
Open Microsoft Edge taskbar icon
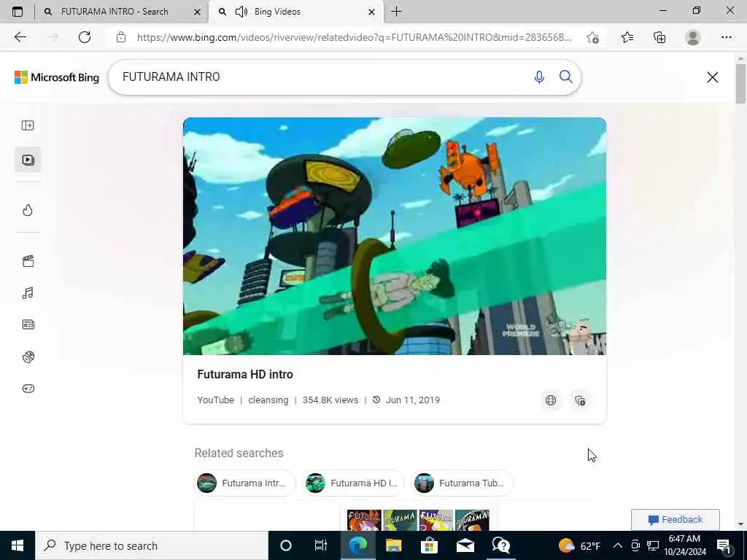tap(357, 545)
